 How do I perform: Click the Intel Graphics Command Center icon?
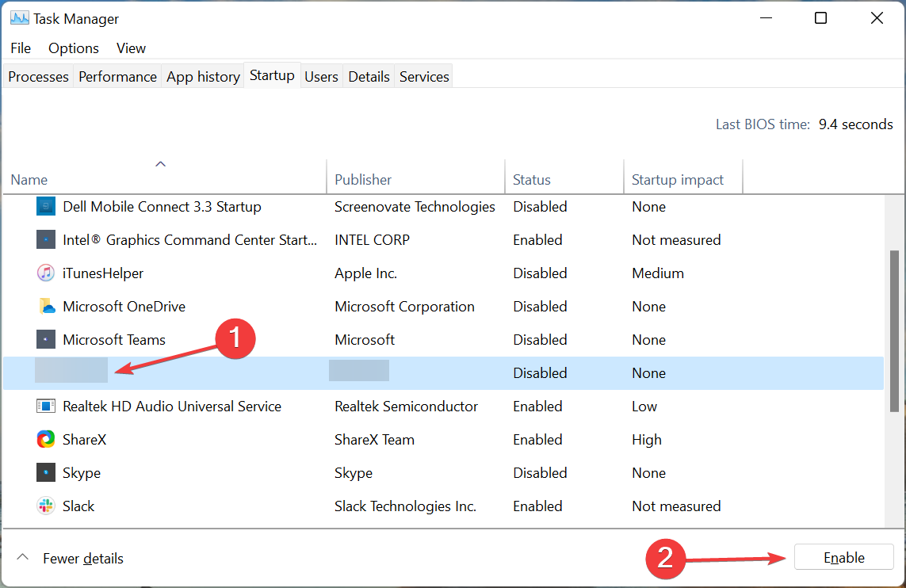pyautogui.click(x=46, y=239)
